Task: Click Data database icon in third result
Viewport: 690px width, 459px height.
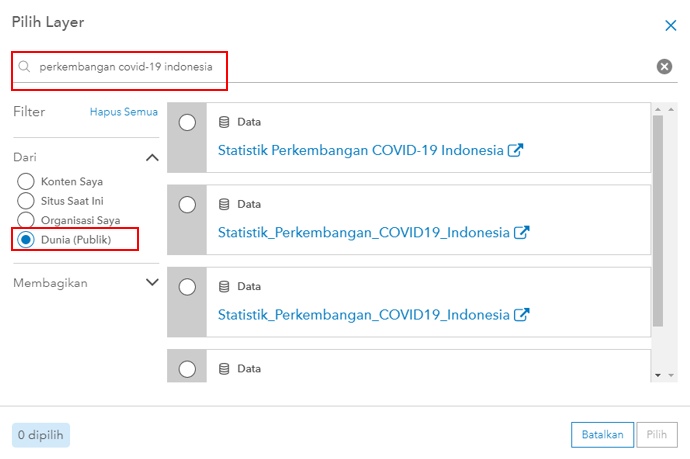Action: point(224,286)
